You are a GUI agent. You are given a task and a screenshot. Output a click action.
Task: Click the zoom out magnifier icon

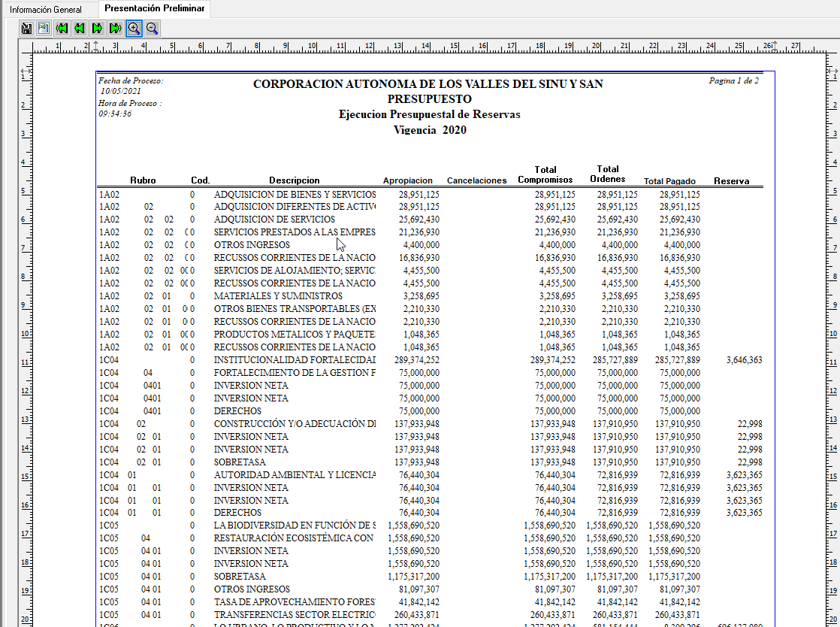152,29
